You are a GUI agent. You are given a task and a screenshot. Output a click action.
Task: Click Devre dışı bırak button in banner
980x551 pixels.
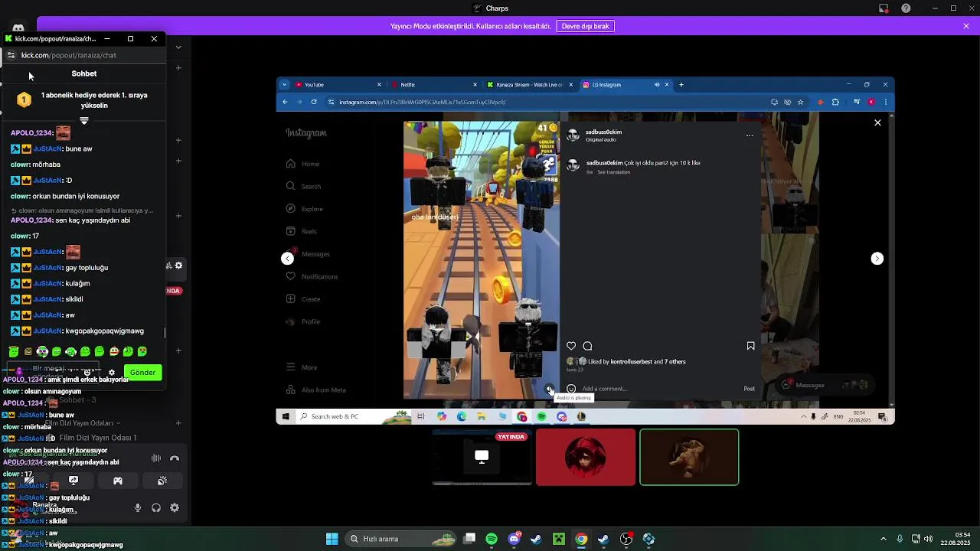(x=585, y=26)
